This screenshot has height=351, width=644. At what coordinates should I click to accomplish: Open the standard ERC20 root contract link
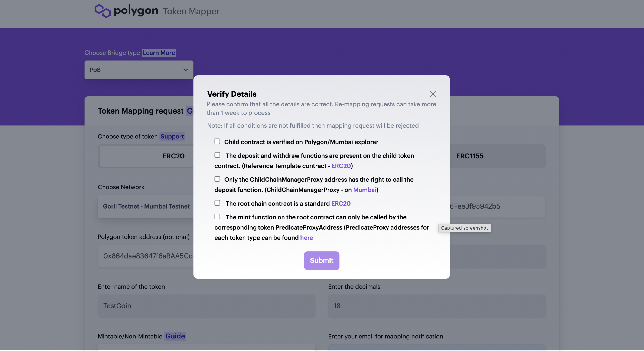point(341,204)
